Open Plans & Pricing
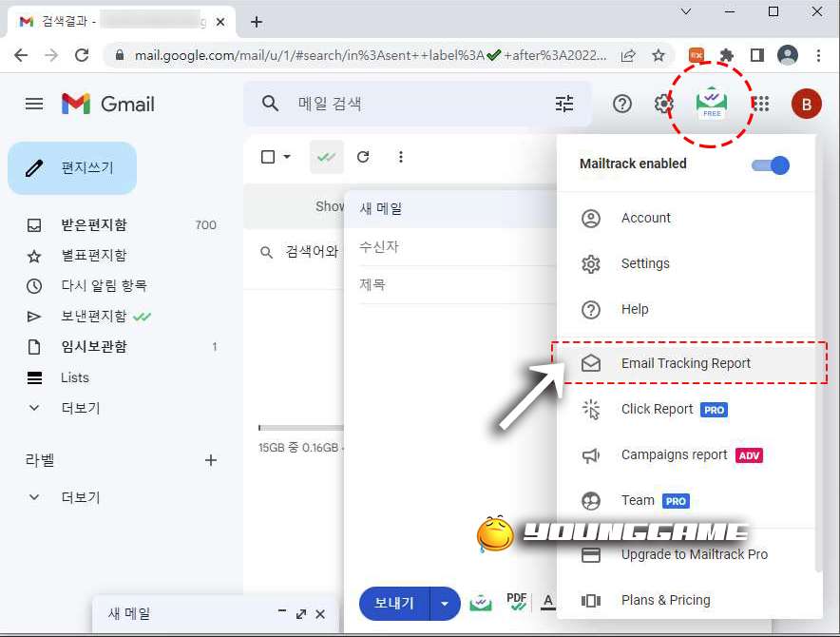The height and width of the screenshot is (637, 840). click(x=686, y=600)
